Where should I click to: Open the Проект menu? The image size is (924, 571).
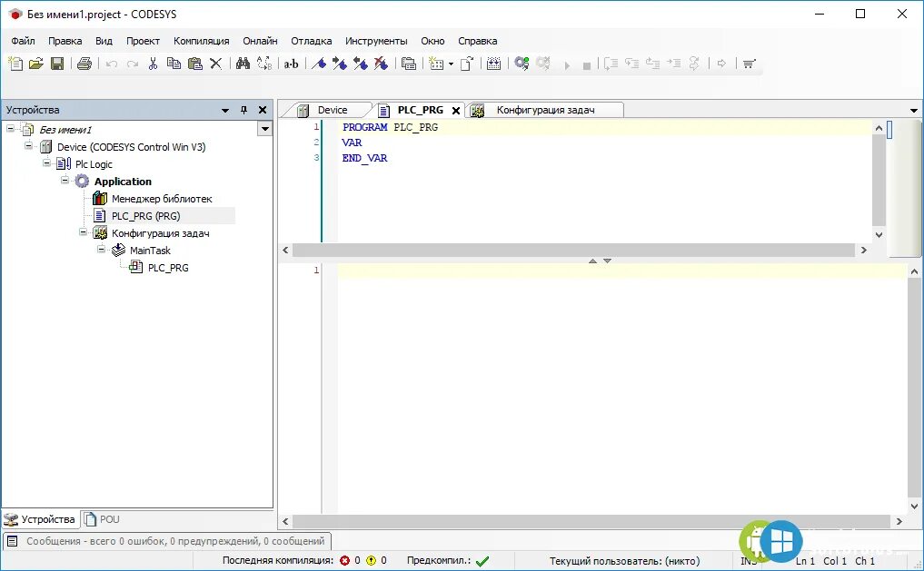pos(143,41)
